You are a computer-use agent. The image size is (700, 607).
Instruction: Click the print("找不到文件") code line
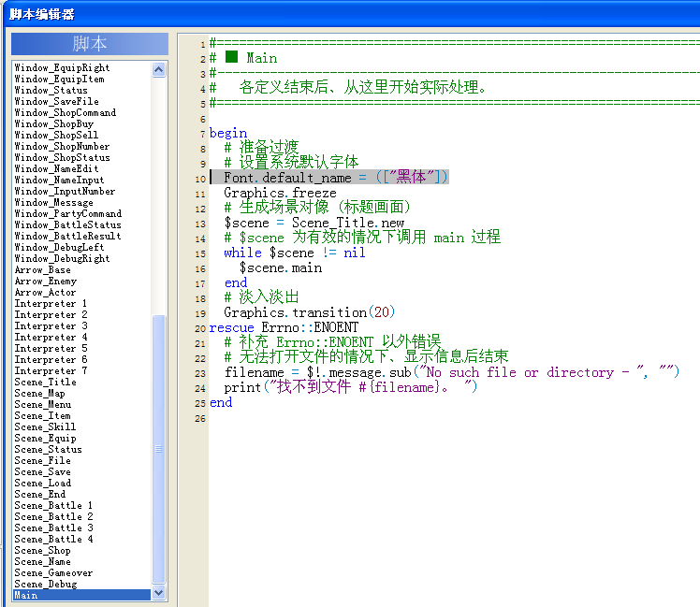click(350, 387)
